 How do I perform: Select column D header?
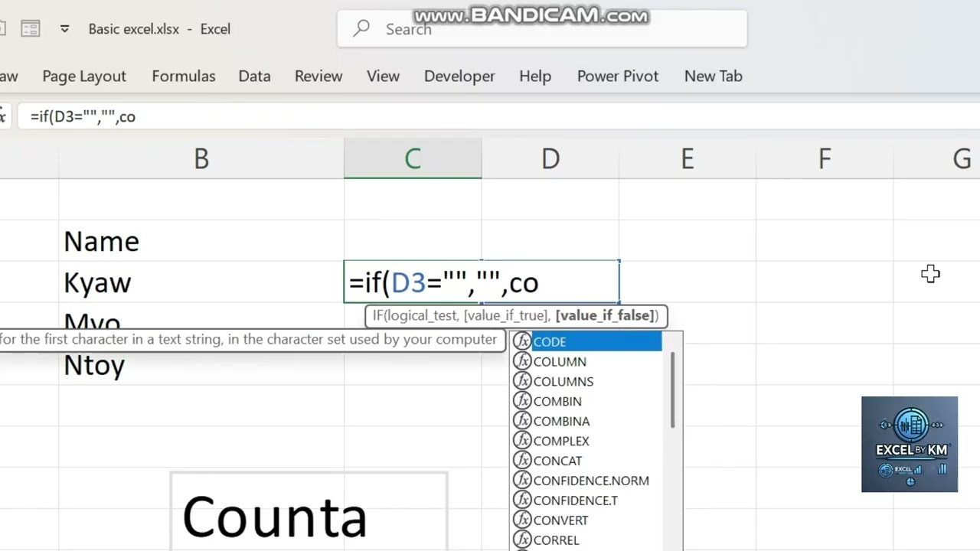click(x=550, y=158)
